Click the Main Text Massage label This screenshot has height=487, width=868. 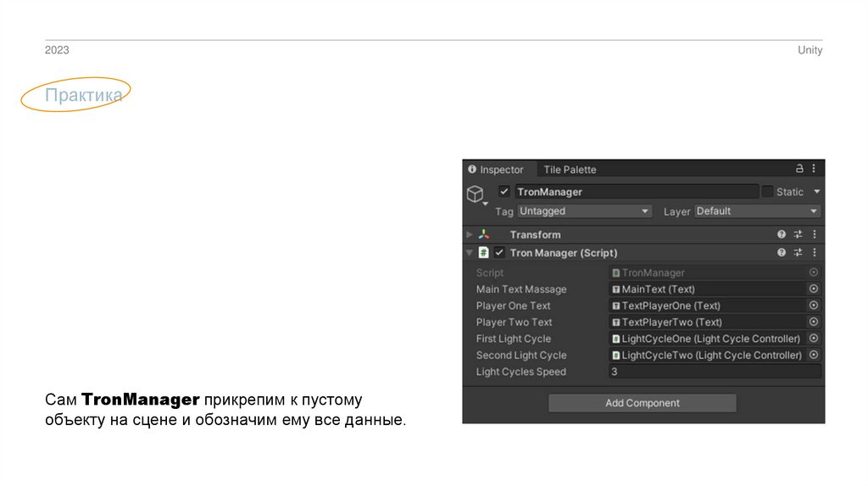pos(521,289)
